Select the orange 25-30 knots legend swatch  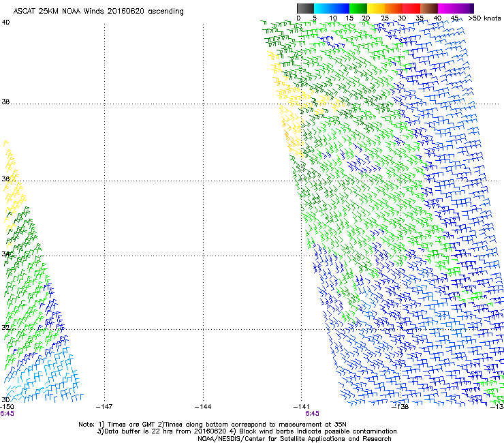coord(394,8)
